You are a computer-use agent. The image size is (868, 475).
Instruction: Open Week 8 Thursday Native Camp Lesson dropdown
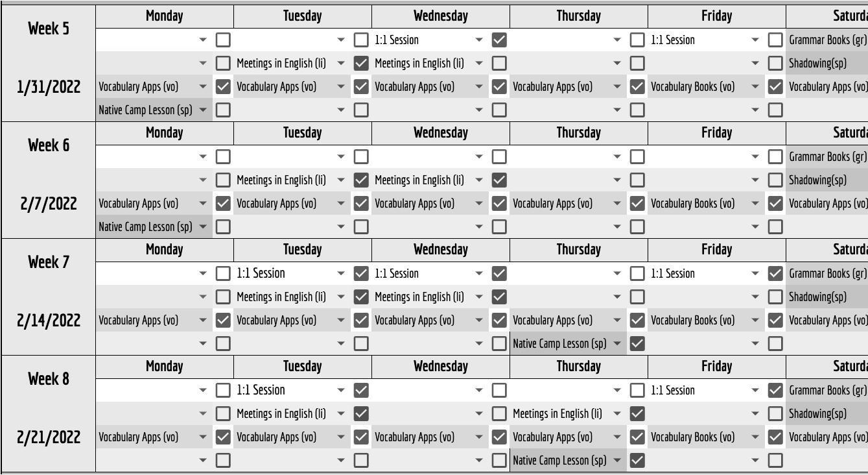[x=618, y=460]
